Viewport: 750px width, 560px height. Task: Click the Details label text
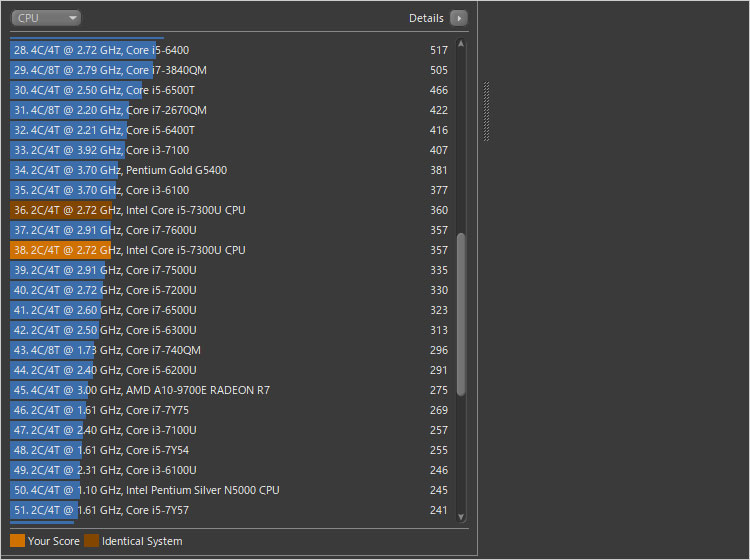click(x=426, y=18)
